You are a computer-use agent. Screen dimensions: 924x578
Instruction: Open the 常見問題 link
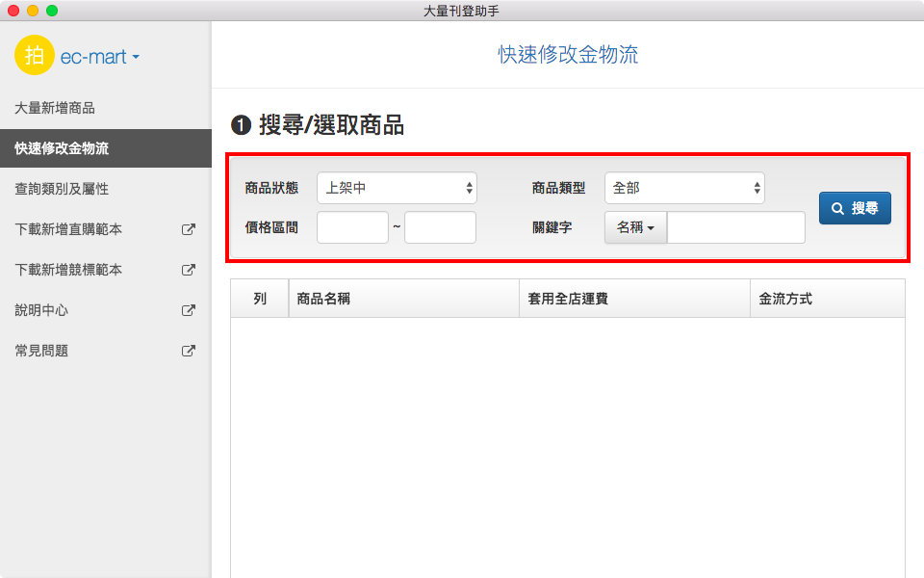tap(41, 352)
